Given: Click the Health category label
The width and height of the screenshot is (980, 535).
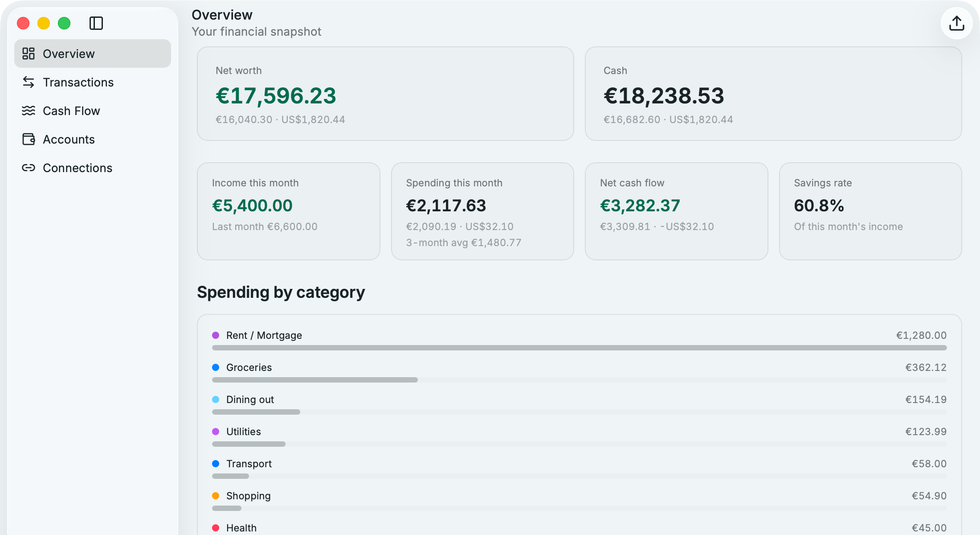Looking at the screenshot, I should [241, 528].
